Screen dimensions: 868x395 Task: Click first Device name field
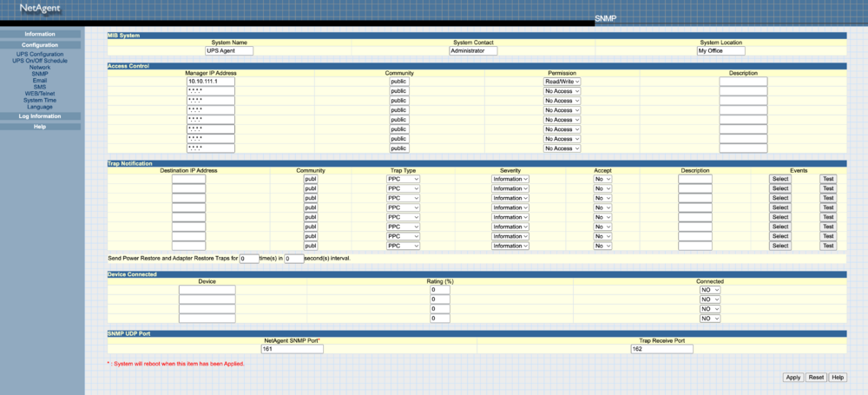pyautogui.click(x=207, y=290)
